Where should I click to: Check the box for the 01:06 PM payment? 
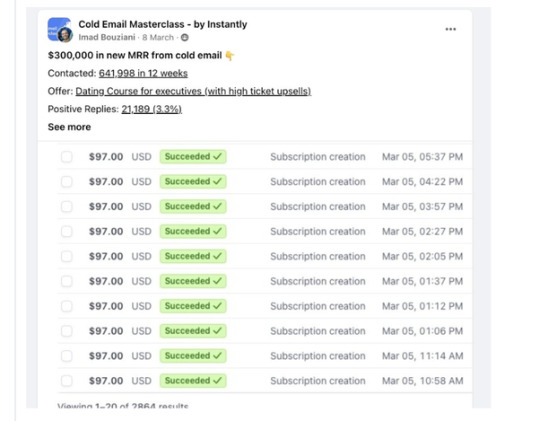[67, 331]
